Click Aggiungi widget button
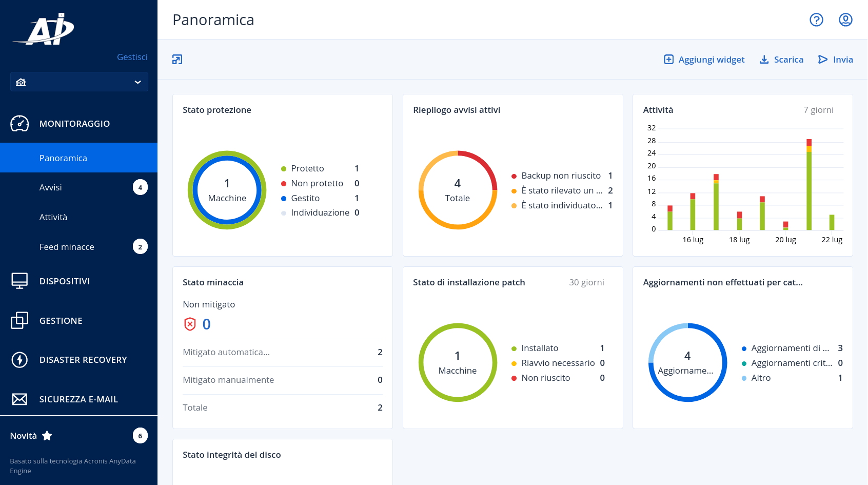Viewport: 868px width, 485px height. [704, 60]
